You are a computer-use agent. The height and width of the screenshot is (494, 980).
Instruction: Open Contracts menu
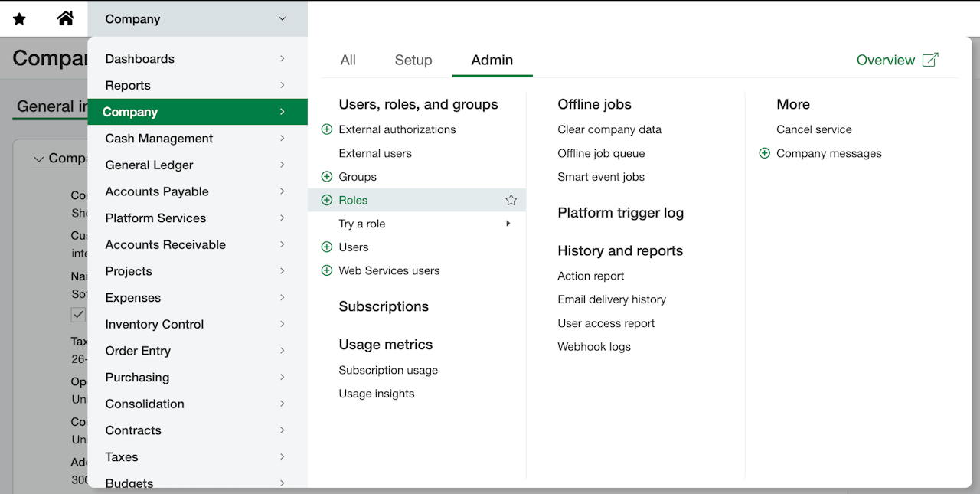pyautogui.click(x=198, y=430)
